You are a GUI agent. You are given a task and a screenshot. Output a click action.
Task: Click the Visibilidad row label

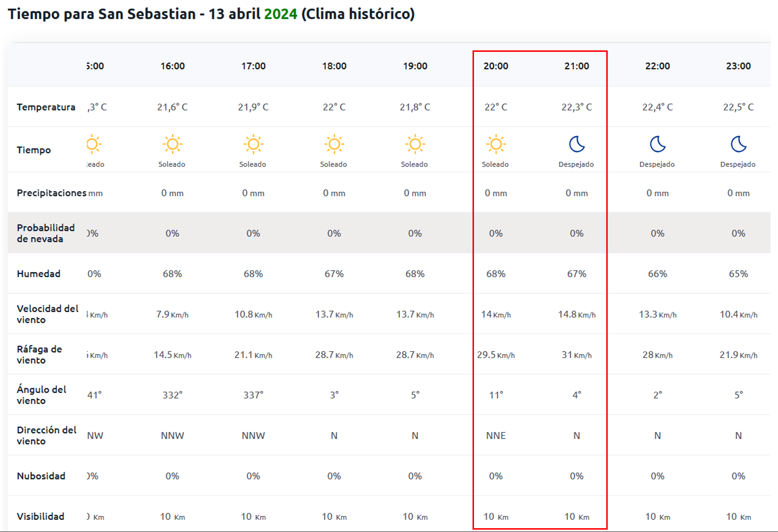pos(41,516)
